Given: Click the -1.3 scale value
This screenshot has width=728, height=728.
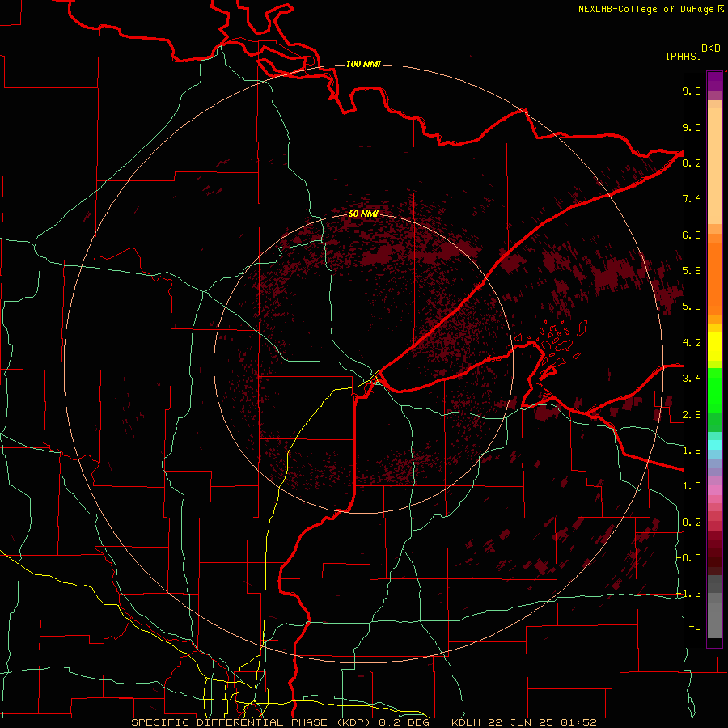Looking at the screenshot, I should click(x=689, y=594).
